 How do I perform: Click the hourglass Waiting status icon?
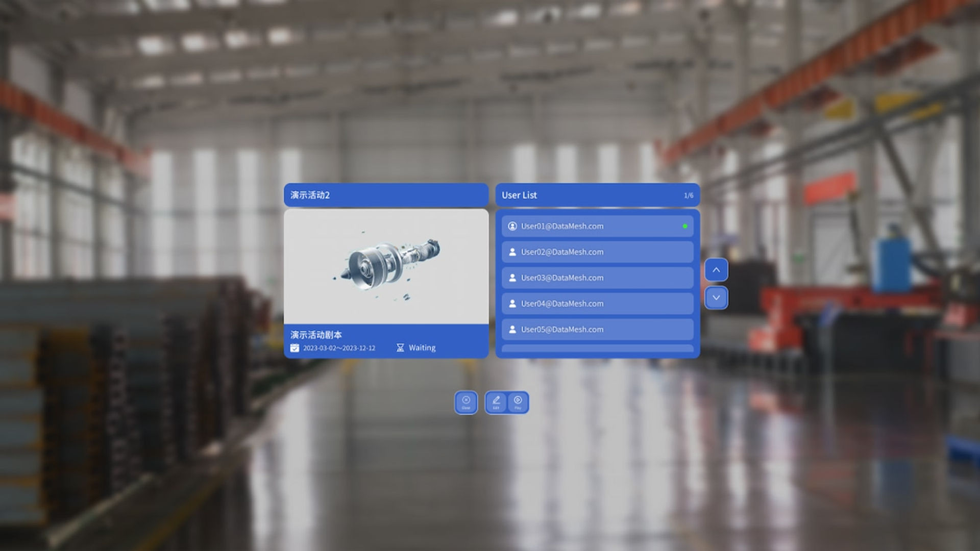(400, 348)
